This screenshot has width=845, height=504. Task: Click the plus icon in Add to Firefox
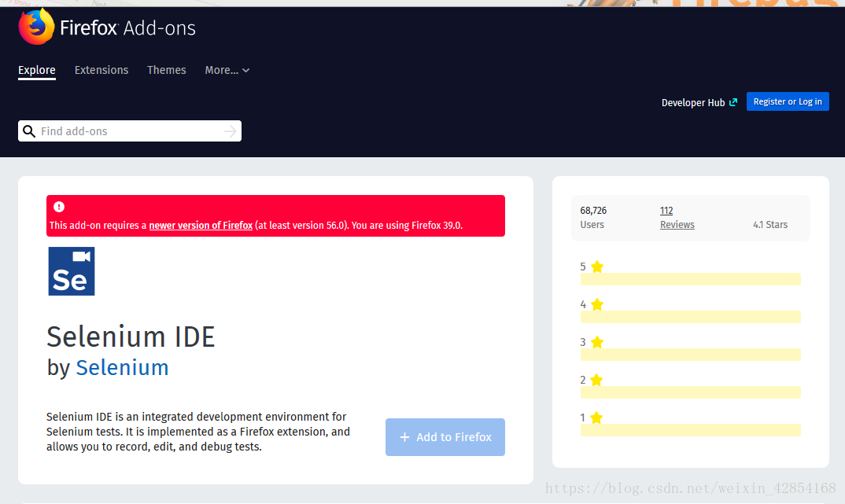[404, 437]
